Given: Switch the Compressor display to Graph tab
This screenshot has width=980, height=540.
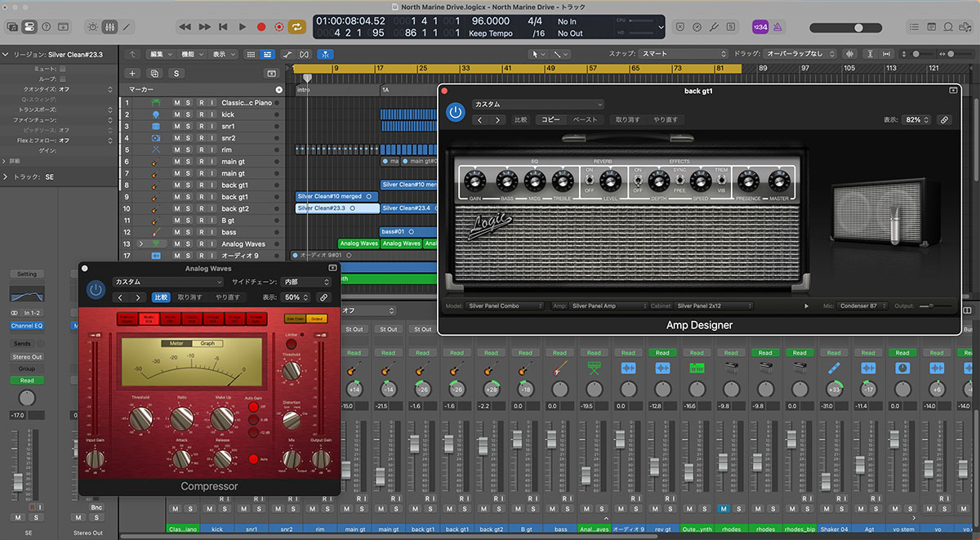Looking at the screenshot, I should tap(207, 343).
